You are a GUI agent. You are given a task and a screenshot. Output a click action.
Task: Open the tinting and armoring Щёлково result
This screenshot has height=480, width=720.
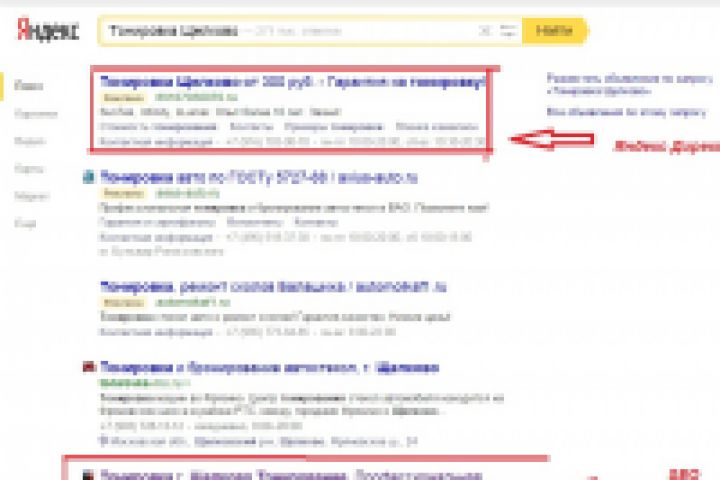point(270,367)
